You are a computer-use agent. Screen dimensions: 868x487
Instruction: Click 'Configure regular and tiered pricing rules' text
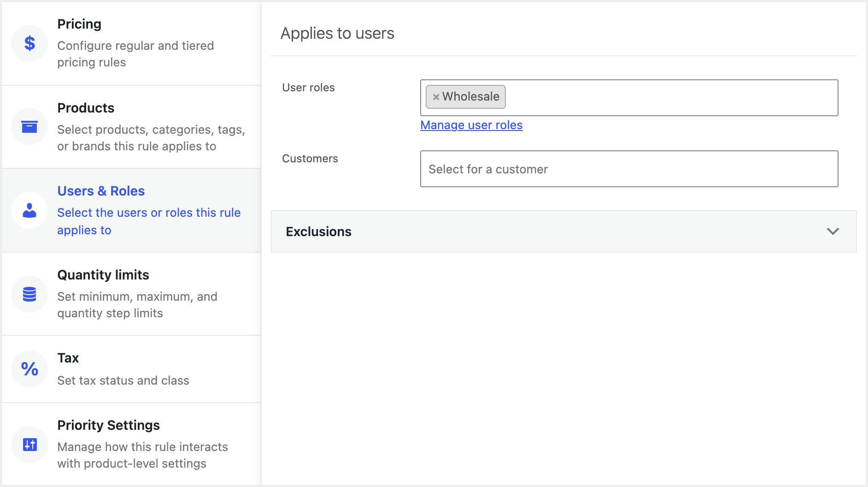[x=135, y=54]
